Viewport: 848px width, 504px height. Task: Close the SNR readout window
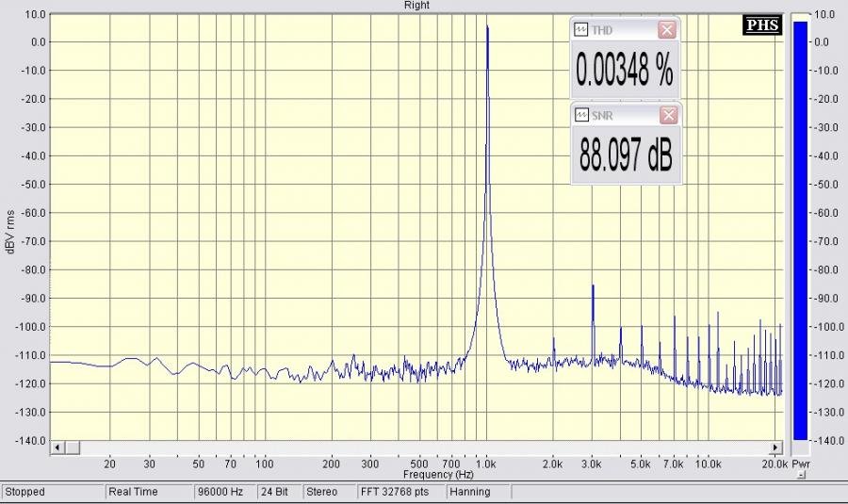coord(667,115)
